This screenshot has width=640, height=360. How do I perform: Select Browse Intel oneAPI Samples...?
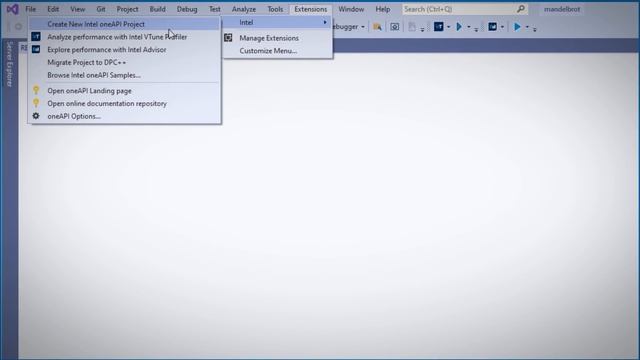tap(125, 75)
